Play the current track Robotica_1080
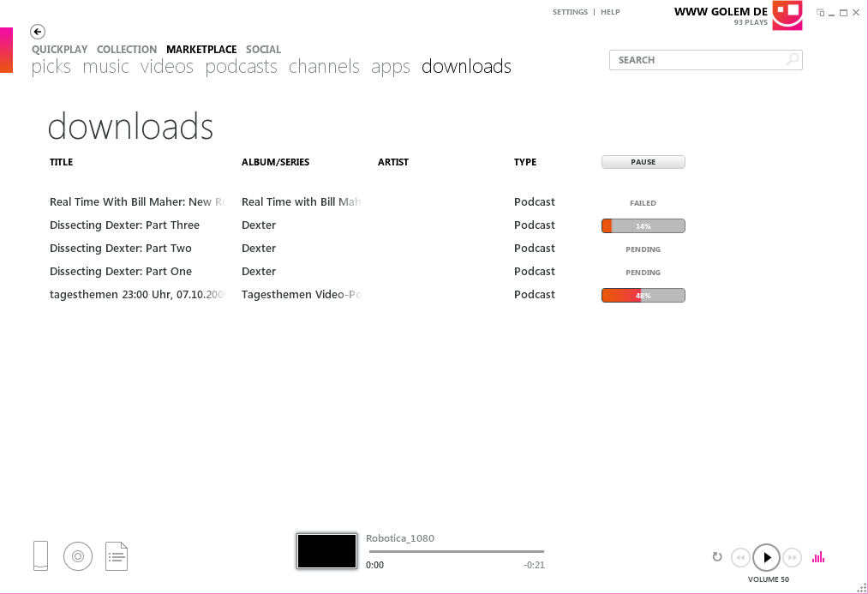The height and width of the screenshot is (594, 868). tap(766, 557)
